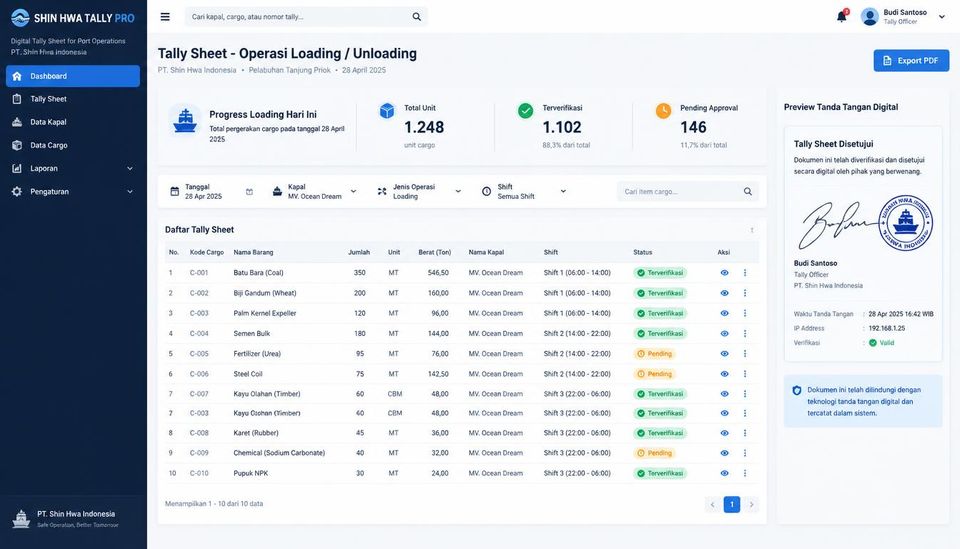Toggle the hamburger menu icon
This screenshot has width=960, height=549.
[x=165, y=17]
